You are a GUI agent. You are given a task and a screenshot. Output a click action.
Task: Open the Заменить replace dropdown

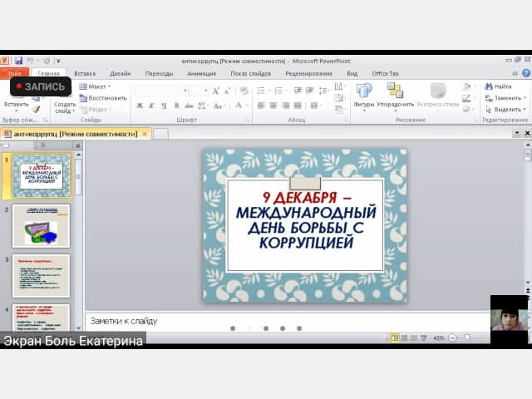click(x=505, y=98)
